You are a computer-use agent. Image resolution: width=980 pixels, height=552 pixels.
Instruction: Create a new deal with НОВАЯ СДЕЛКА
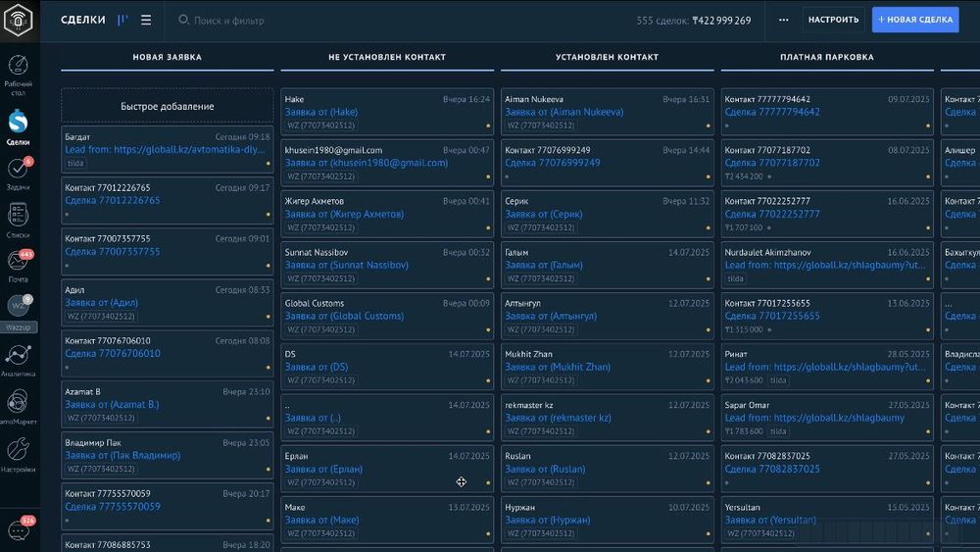pyautogui.click(x=915, y=20)
